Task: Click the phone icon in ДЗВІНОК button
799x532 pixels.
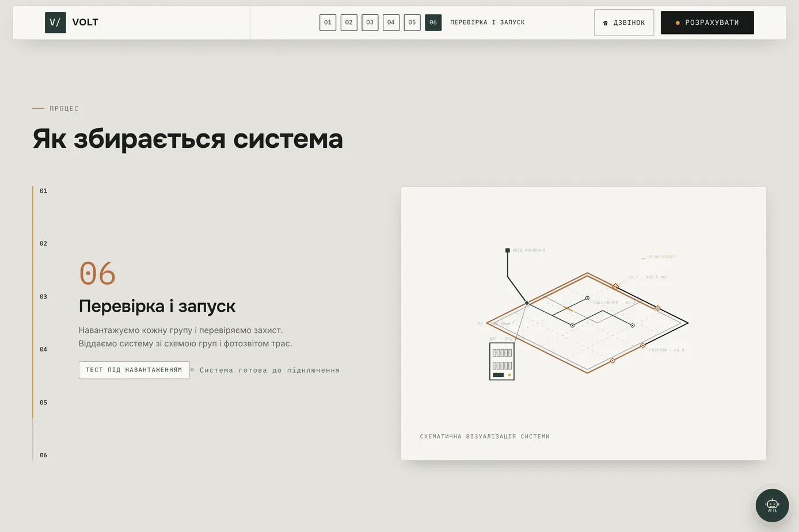Action: coord(606,23)
